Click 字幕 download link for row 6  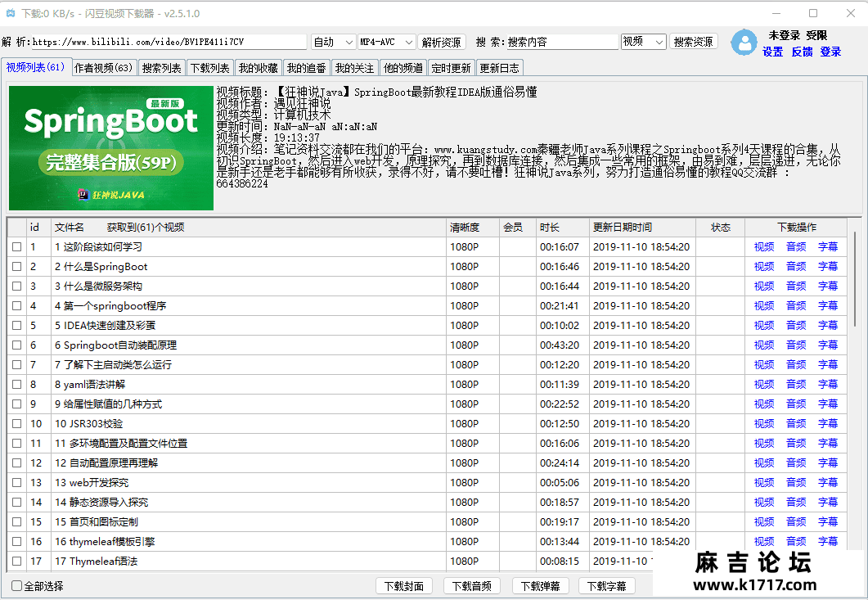click(x=828, y=345)
